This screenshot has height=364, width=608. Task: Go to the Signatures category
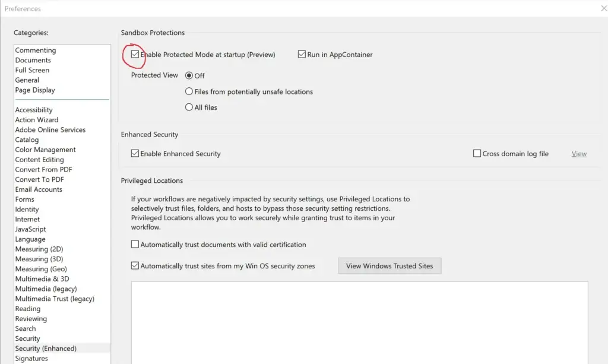(31, 359)
